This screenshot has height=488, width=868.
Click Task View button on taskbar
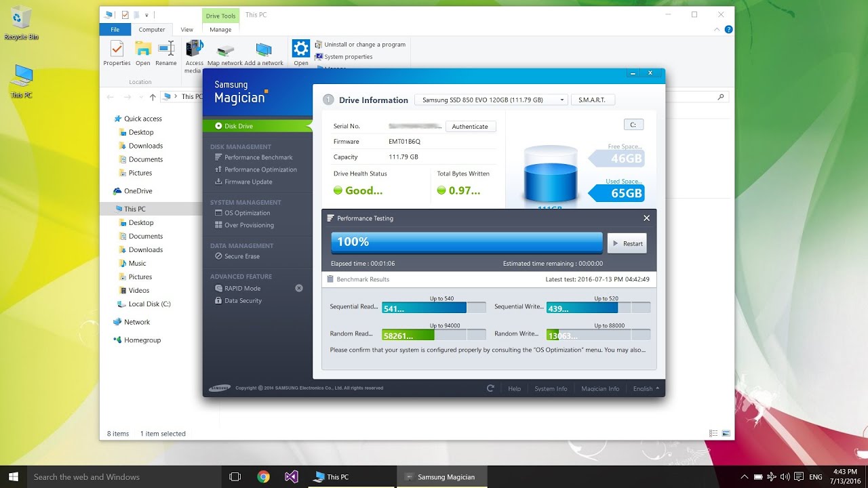(x=235, y=476)
